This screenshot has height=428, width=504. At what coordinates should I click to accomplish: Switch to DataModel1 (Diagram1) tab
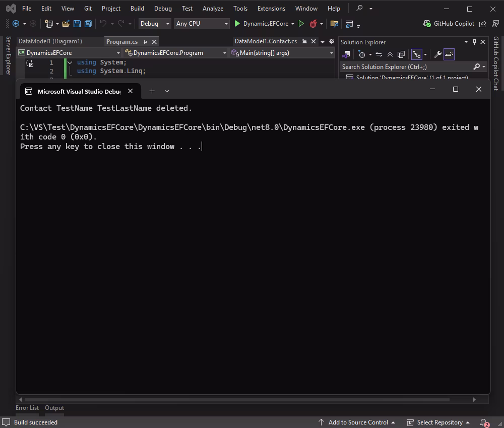coord(50,41)
